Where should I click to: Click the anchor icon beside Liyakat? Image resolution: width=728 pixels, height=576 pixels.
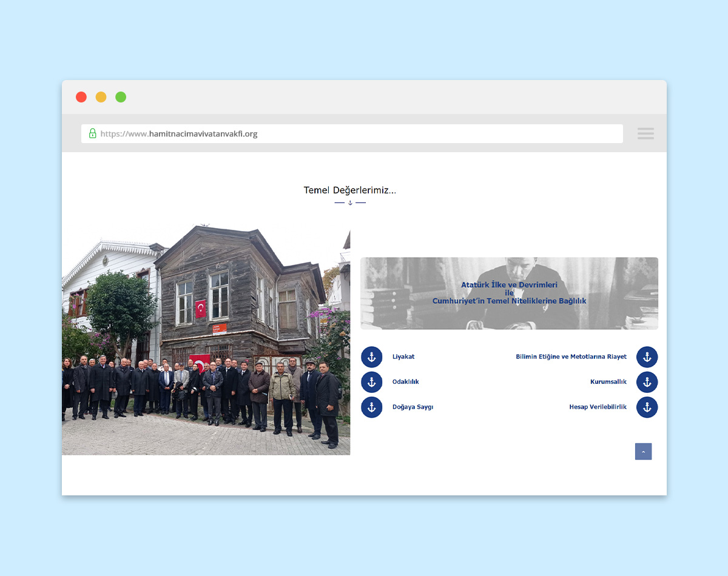(372, 357)
